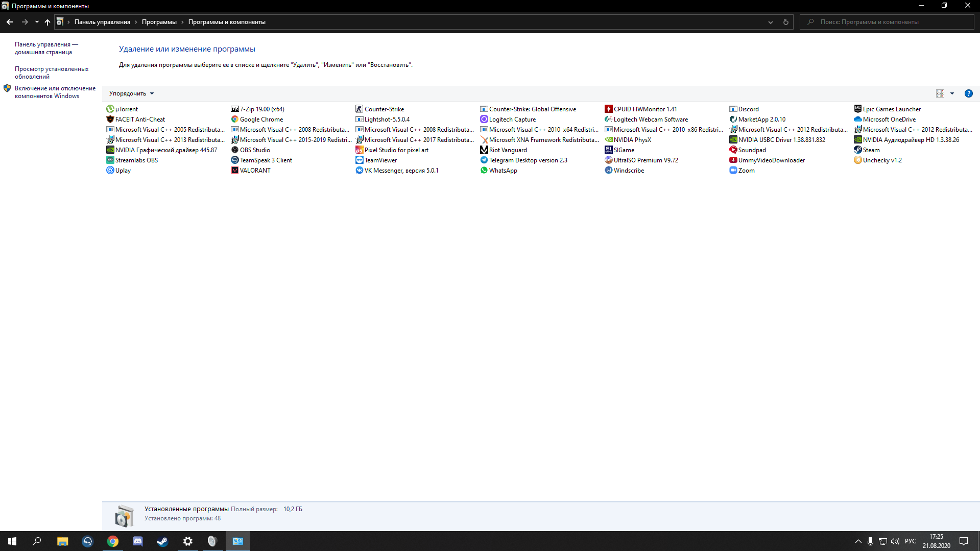Select Counter-Strike: Global Offensive entry

(x=528, y=109)
